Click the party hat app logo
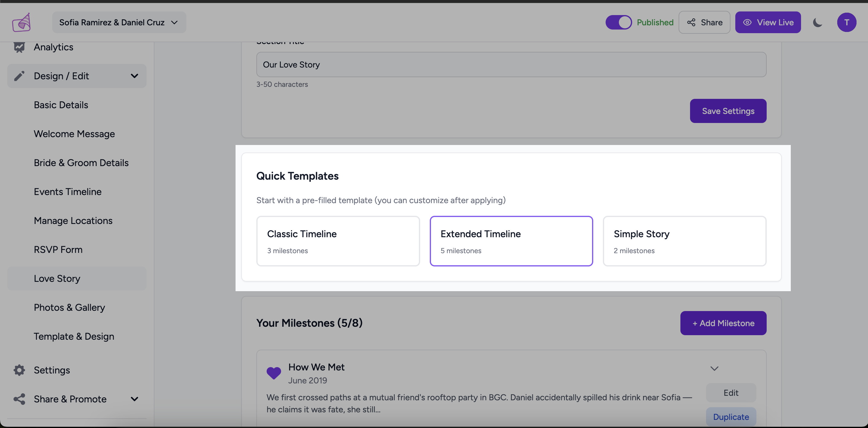The image size is (868, 428). 22,22
